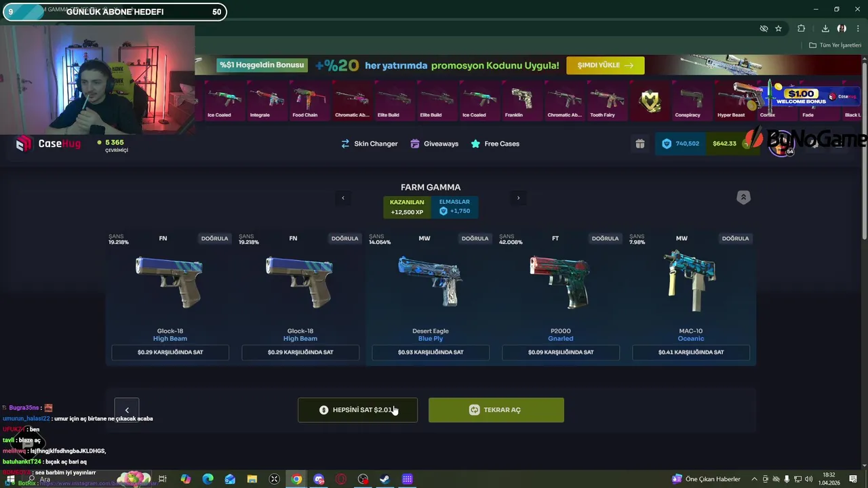Open File Explorer from taskbar
The height and width of the screenshot is (488, 868).
(x=252, y=479)
